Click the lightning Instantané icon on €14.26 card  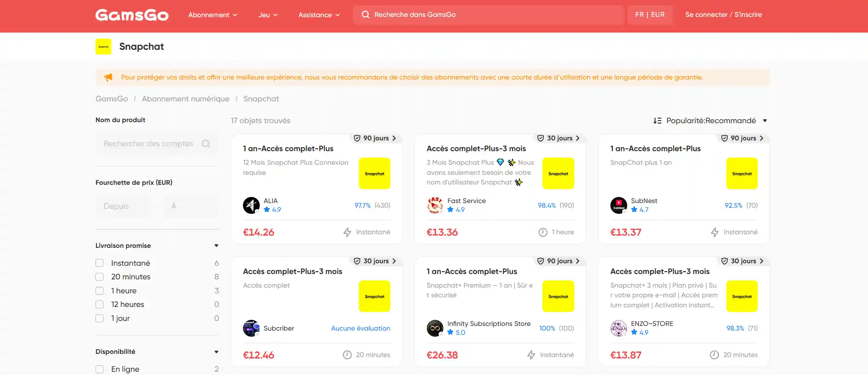click(347, 232)
